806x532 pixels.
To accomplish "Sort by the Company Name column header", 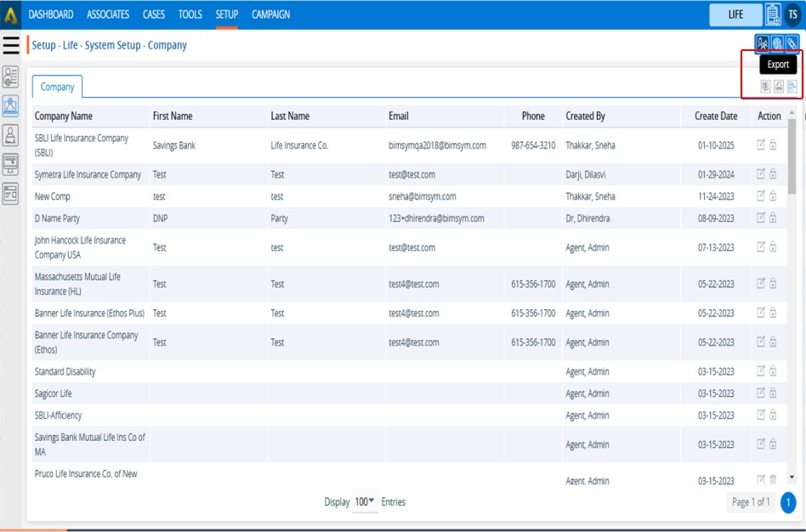I will tap(64, 116).
